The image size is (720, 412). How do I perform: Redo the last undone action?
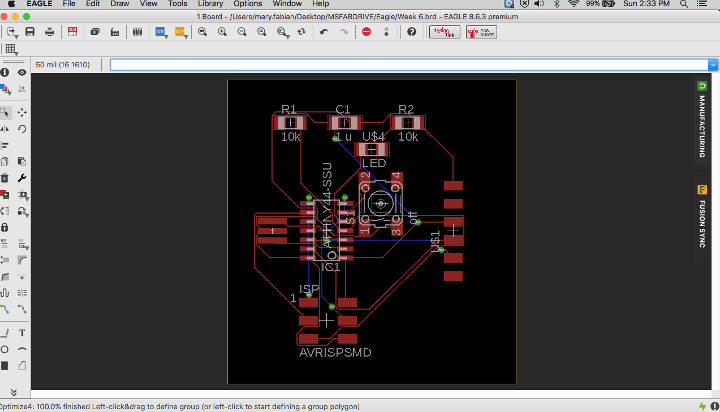click(x=344, y=32)
